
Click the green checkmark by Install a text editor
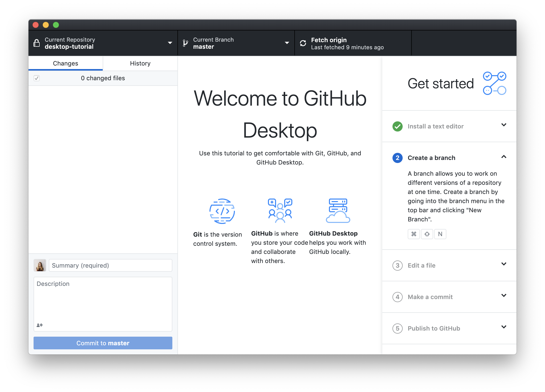398,126
